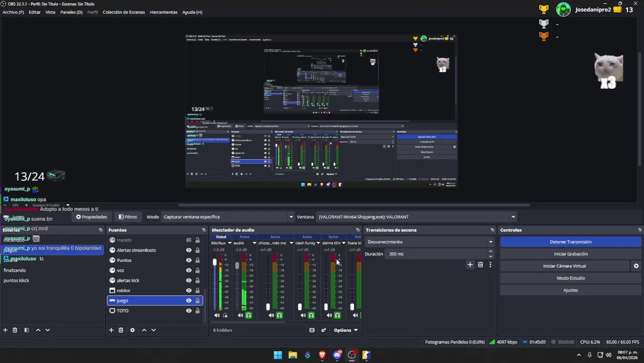Show the hidden mando source

[x=189, y=240]
